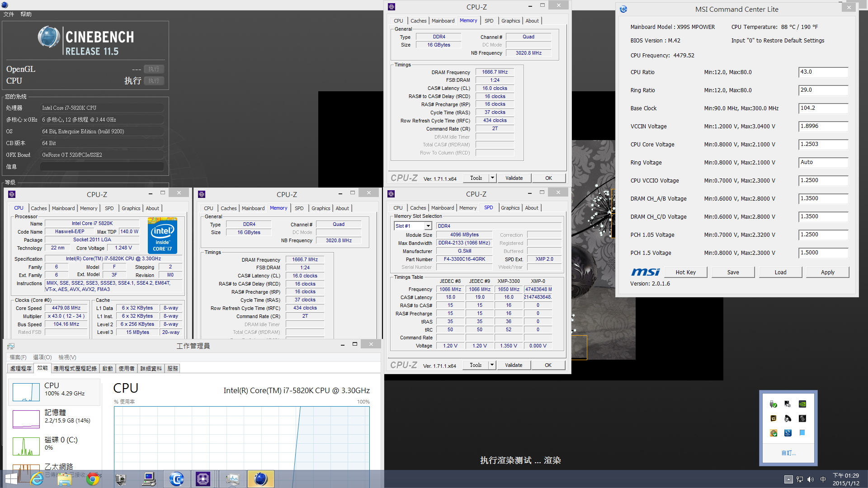Image resolution: width=868 pixels, height=488 pixels.
Task: Expand Tools dropdown arrow in top CPU-Z window
Action: (492, 178)
